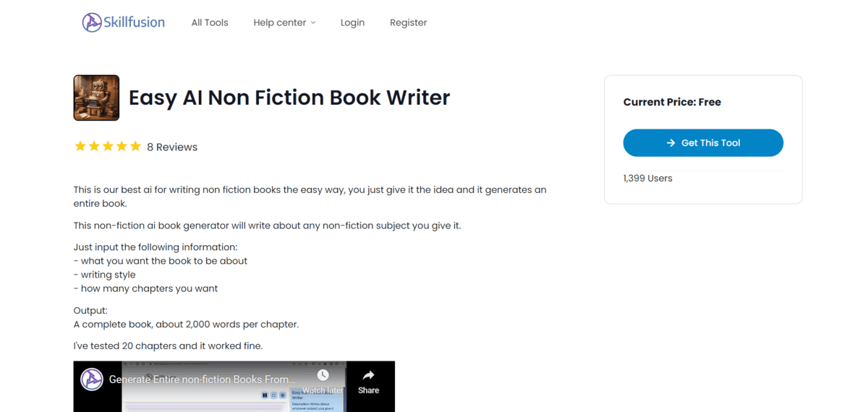The width and height of the screenshot is (868, 412).
Task: Open the 8 Reviews link
Action: (172, 147)
